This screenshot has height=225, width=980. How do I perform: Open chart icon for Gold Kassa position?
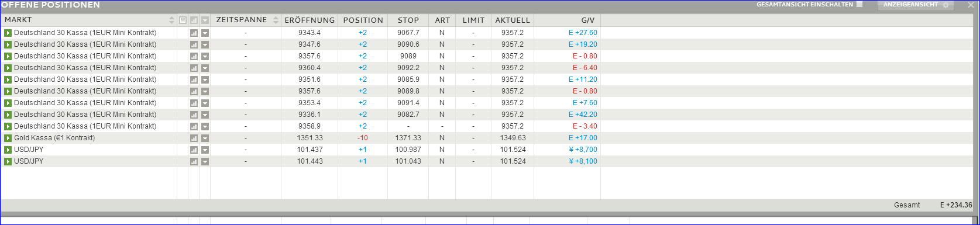[194, 138]
